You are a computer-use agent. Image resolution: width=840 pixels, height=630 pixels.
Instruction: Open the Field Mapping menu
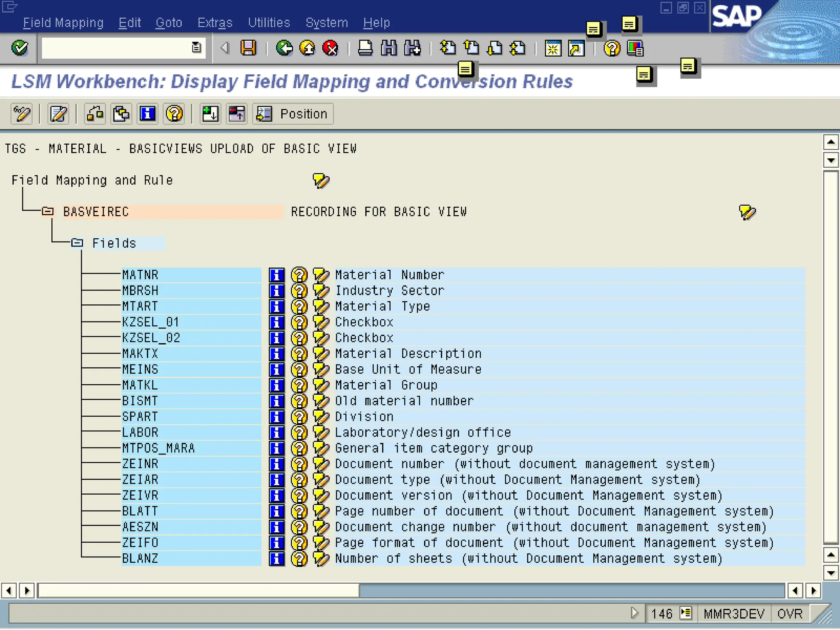pos(63,23)
